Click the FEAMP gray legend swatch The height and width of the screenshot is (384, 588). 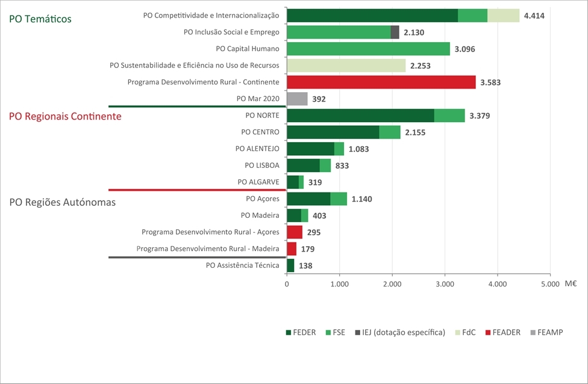(533, 332)
